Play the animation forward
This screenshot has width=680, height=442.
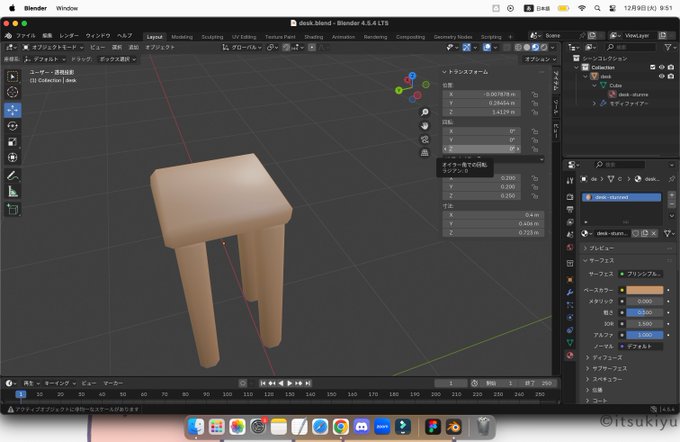click(290, 383)
